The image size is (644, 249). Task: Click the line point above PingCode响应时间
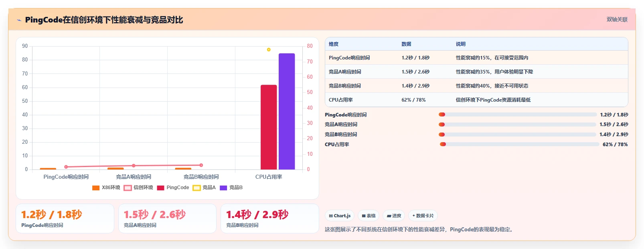[x=66, y=167]
